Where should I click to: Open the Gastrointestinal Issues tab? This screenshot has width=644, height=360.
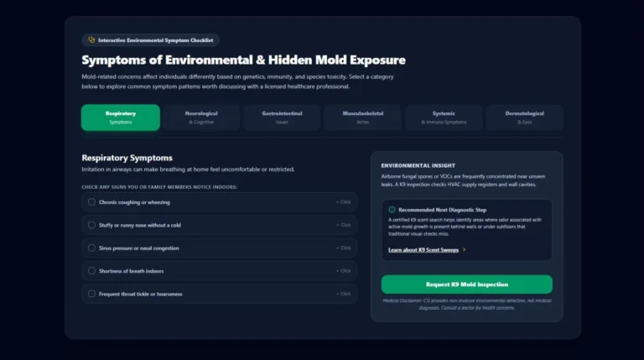pos(282,117)
